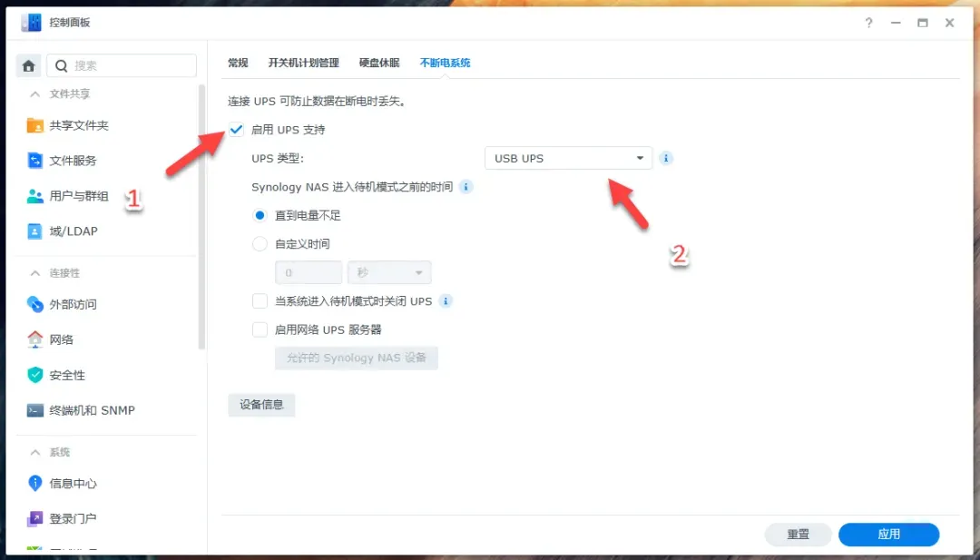Screen dimensions: 980x560
Task: Click the 应用 apply button
Action: [888, 535]
